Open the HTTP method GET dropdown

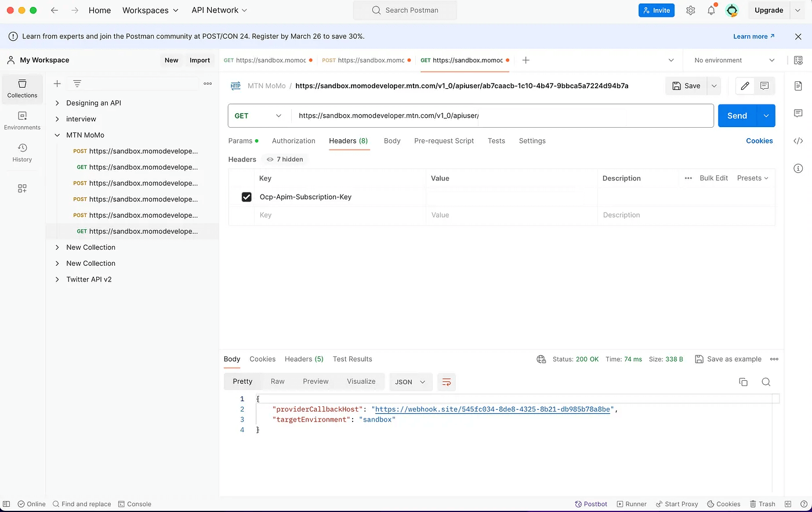pyautogui.click(x=258, y=116)
